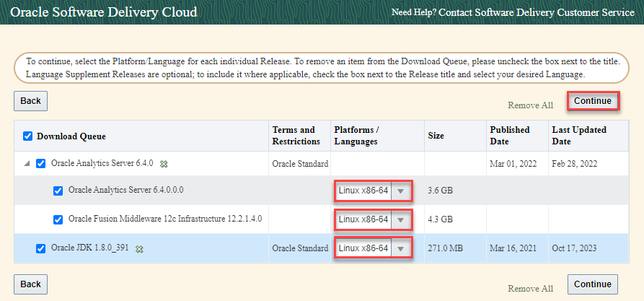Uncheck Oracle Analytics Server 6.4.0 parent checkbox
The image size is (644, 301).
(x=40, y=164)
